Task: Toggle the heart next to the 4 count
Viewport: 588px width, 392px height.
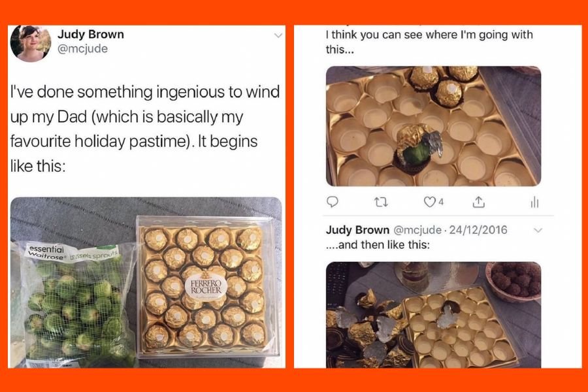Action: [x=430, y=203]
